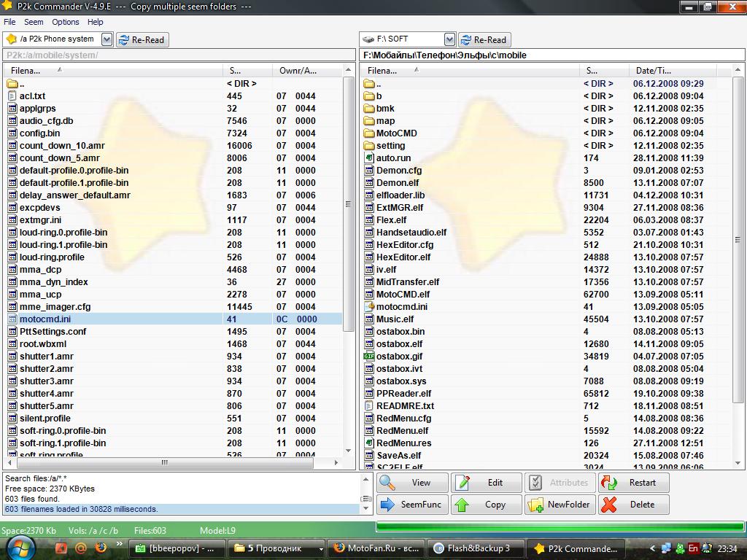Click the Delete button
747x560 pixels.
[634, 505]
